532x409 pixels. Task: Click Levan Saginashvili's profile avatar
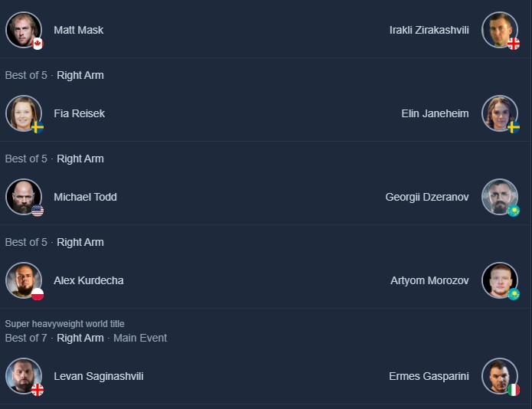(x=23, y=376)
